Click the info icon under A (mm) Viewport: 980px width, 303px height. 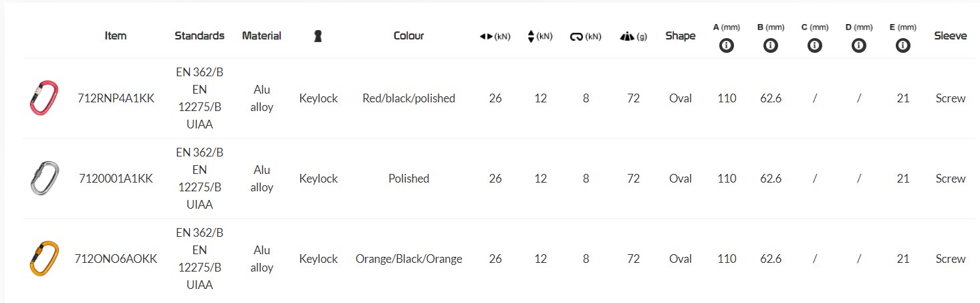[x=726, y=46]
